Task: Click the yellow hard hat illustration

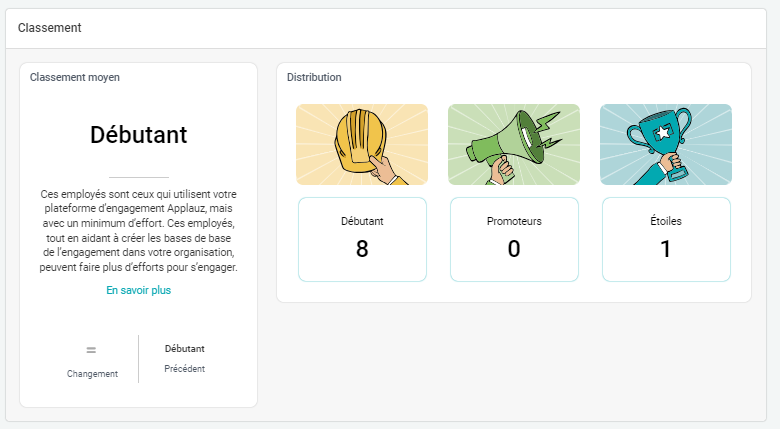Action: click(362, 145)
